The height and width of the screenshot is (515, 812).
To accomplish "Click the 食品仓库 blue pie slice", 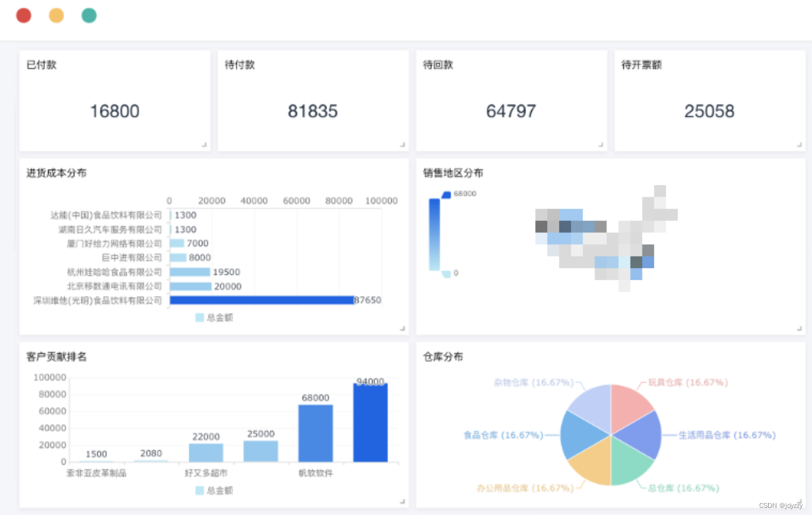I will 579,435.
